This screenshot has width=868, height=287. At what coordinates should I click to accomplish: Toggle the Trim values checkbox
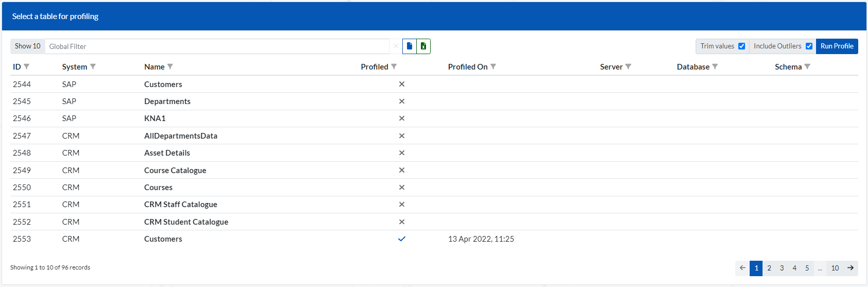(741, 46)
